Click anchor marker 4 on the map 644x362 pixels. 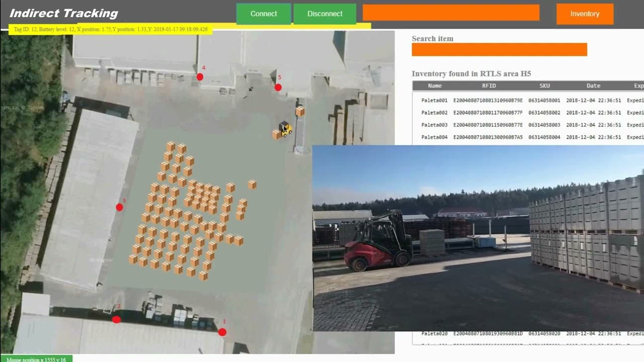pyautogui.click(x=199, y=76)
